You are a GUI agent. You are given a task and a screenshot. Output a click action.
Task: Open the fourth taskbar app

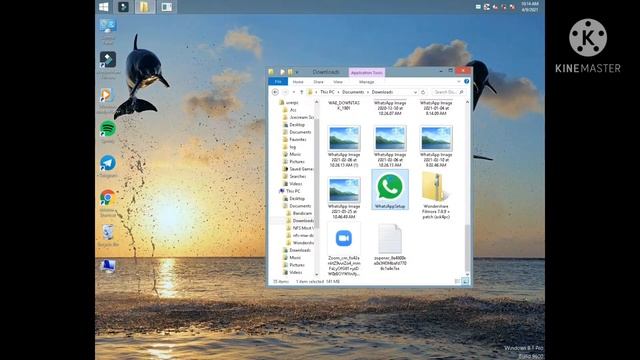pos(167,7)
